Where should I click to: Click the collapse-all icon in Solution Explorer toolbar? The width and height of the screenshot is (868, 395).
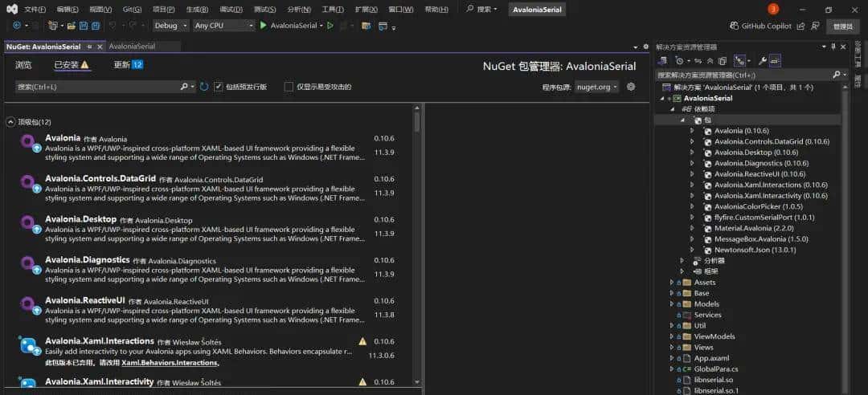click(x=710, y=61)
